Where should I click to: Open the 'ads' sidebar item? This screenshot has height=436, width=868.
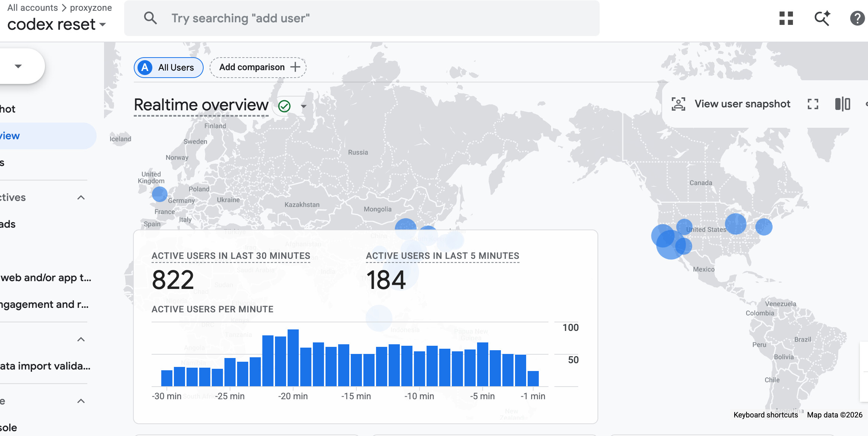click(7, 224)
